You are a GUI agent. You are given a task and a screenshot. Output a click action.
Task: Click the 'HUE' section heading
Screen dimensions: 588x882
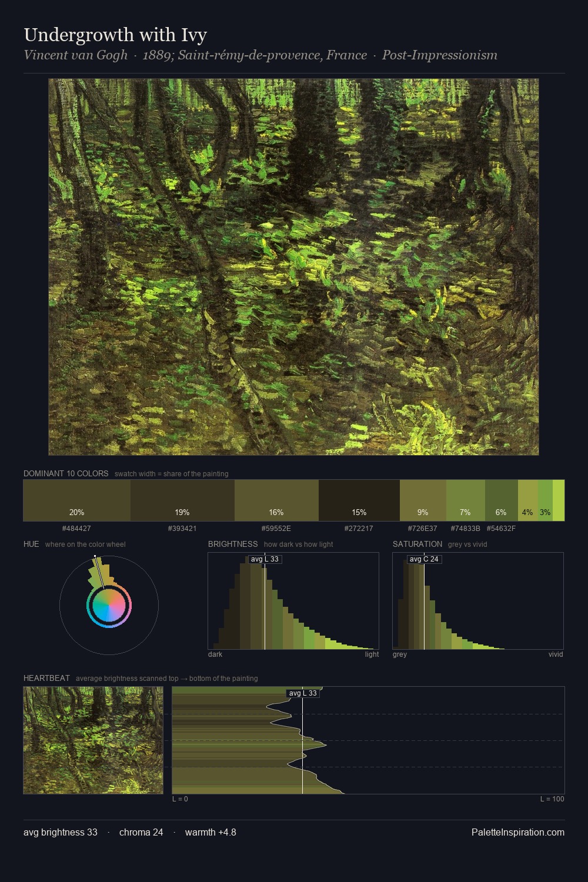click(x=31, y=544)
